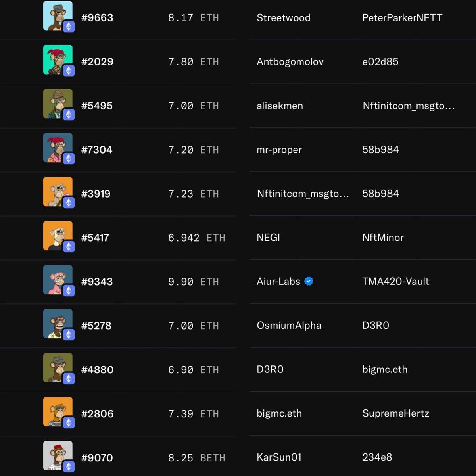Open the ape thumbnail for #5495
The image size is (476, 476).
[x=58, y=104]
